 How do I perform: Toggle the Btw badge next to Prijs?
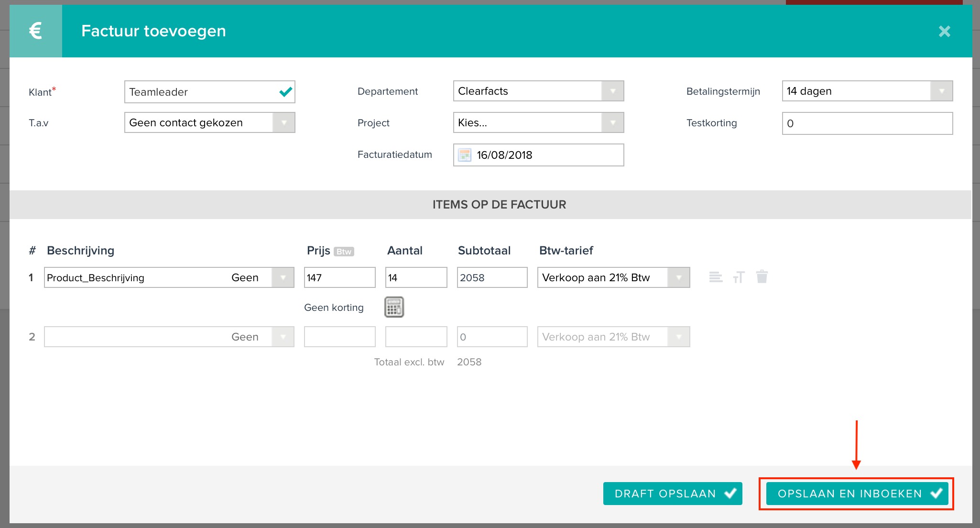click(344, 252)
